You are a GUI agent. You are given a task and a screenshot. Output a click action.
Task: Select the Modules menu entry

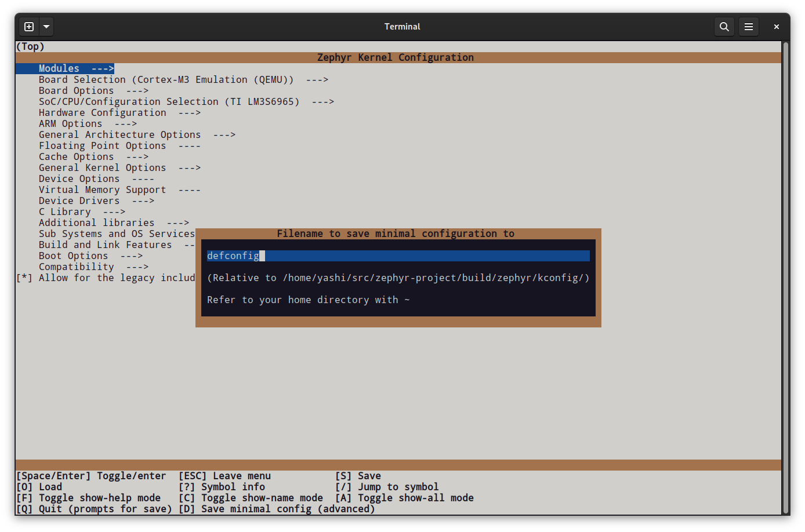[x=65, y=68]
